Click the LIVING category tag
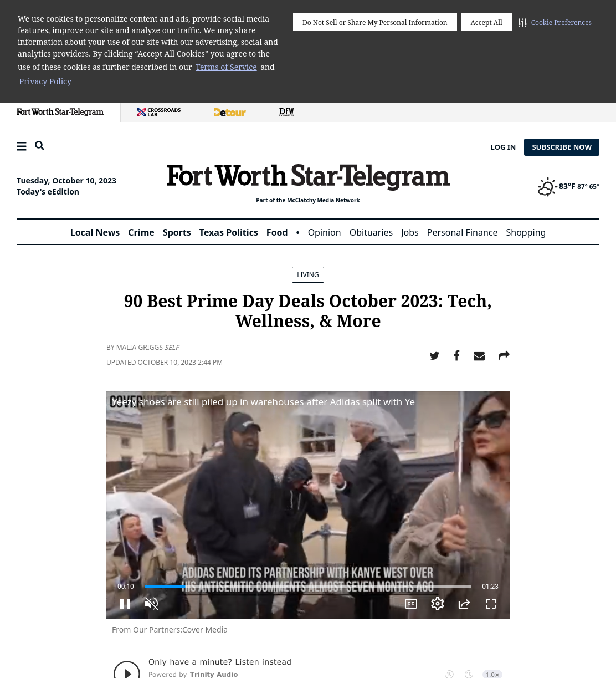Viewport: 616px width, 678px height. [308, 275]
